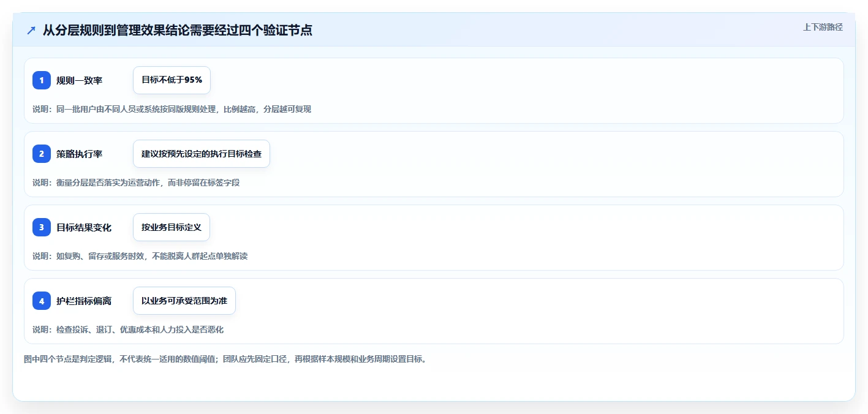Select the 目标结果变化 node title

click(84, 227)
